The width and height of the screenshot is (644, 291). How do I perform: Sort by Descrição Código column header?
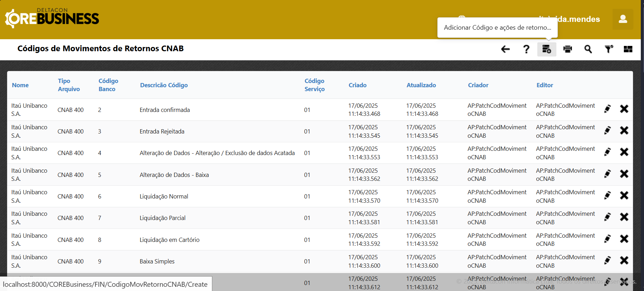pyautogui.click(x=164, y=85)
